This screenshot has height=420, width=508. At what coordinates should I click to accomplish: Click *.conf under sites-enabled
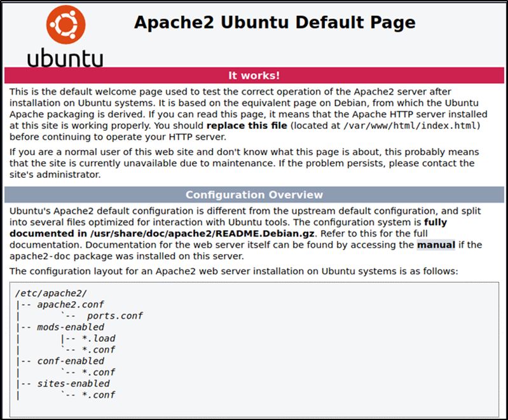click(99, 395)
